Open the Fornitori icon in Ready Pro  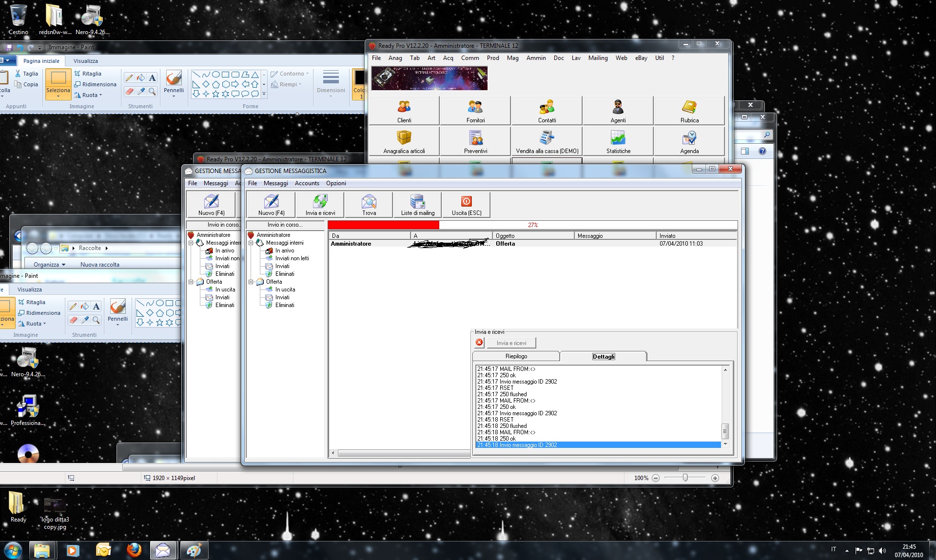475,111
